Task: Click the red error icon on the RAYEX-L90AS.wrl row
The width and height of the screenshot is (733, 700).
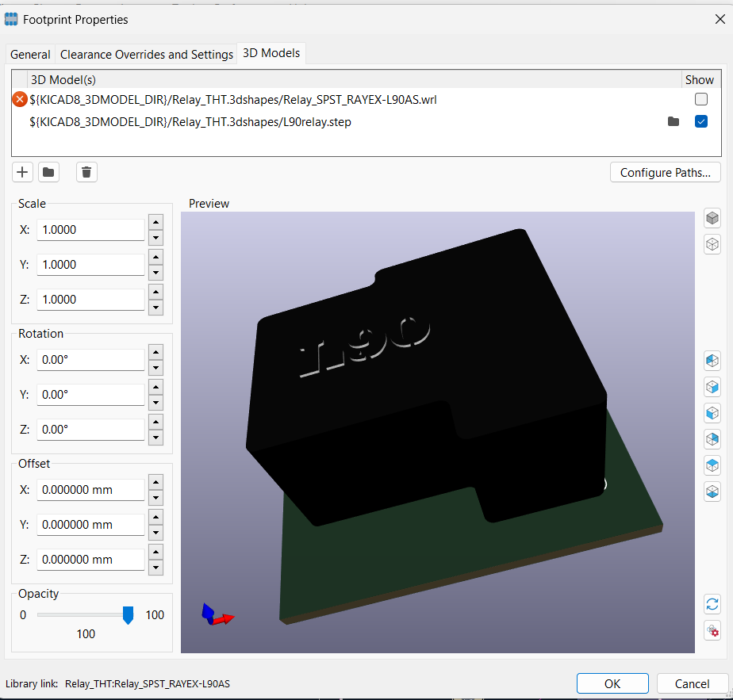Action: (20, 100)
